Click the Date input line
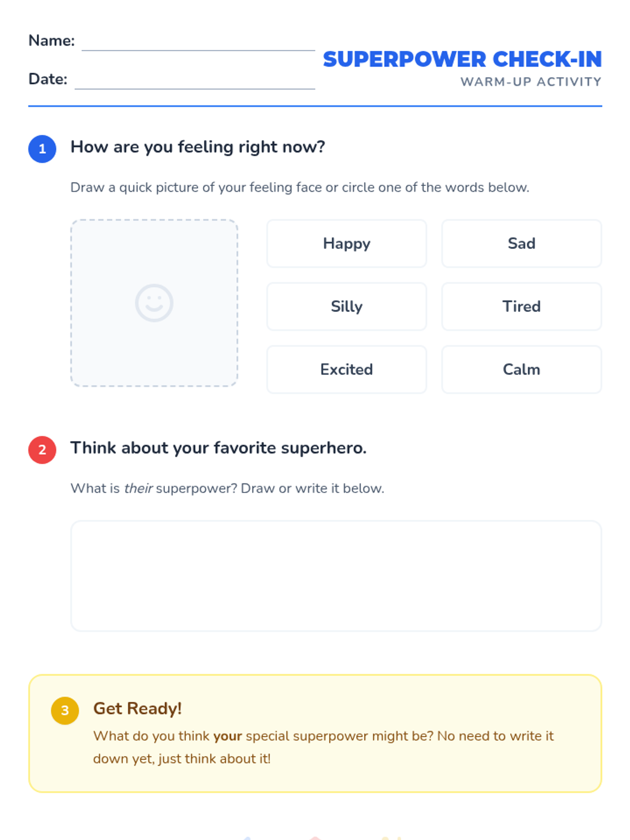The height and width of the screenshot is (840, 630). (x=194, y=81)
